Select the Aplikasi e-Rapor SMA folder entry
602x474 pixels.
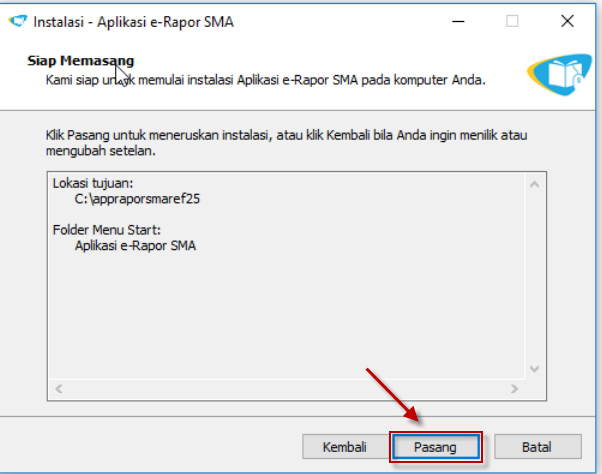click(x=135, y=245)
